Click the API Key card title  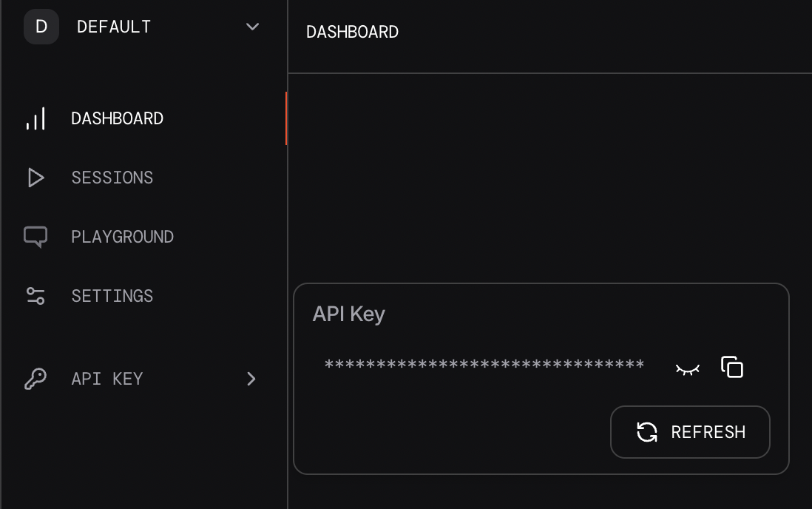click(x=348, y=314)
